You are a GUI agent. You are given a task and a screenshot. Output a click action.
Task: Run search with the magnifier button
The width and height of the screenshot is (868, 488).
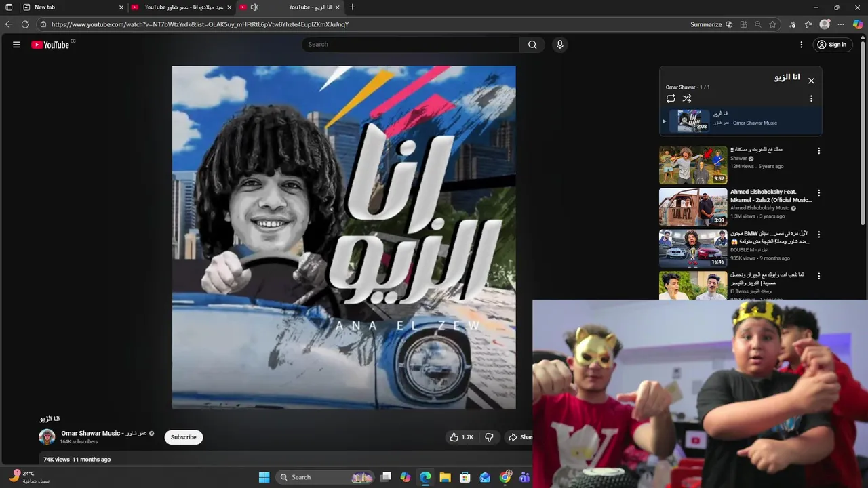pos(532,45)
